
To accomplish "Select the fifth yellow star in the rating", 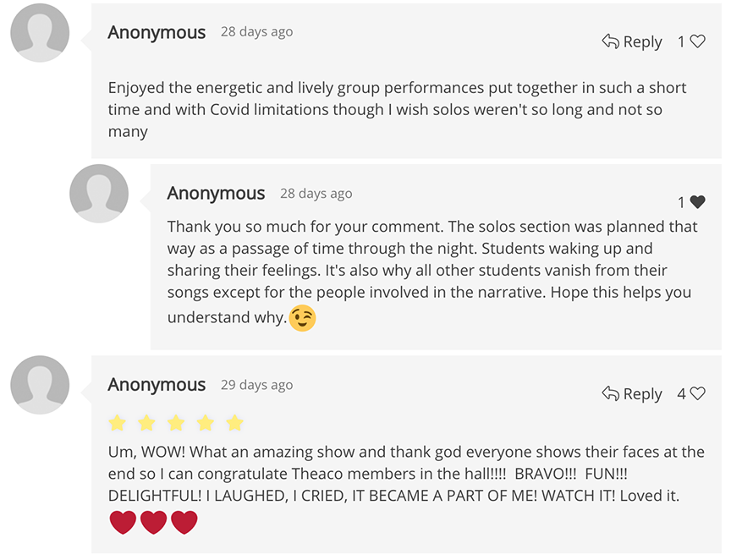I will 233,422.
